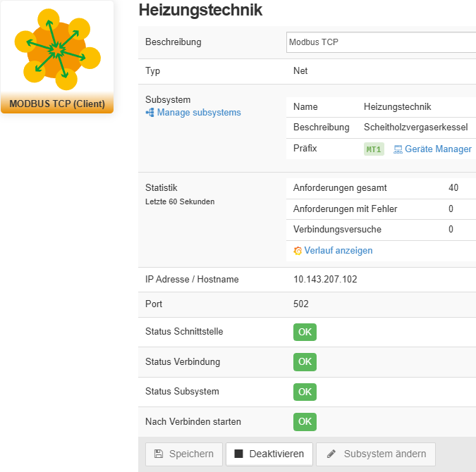Open the Geräte Manager link
This screenshot has height=472, width=476.
pyautogui.click(x=438, y=149)
